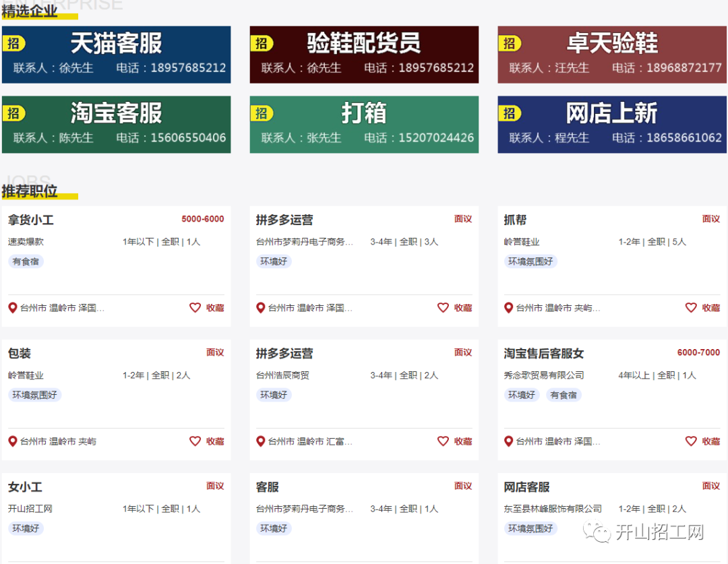Screen dimensions: 728x564
Task: Open the 卓天验鞋 featured job banner
Action: (x=611, y=54)
